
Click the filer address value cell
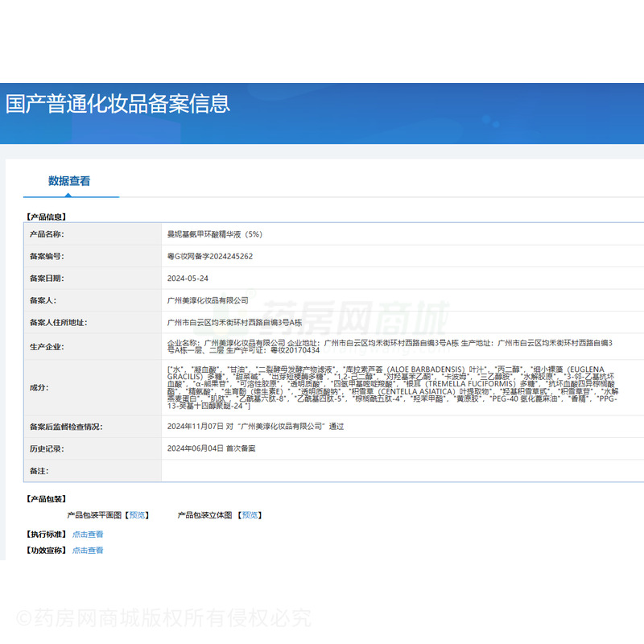tap(233, 323)
